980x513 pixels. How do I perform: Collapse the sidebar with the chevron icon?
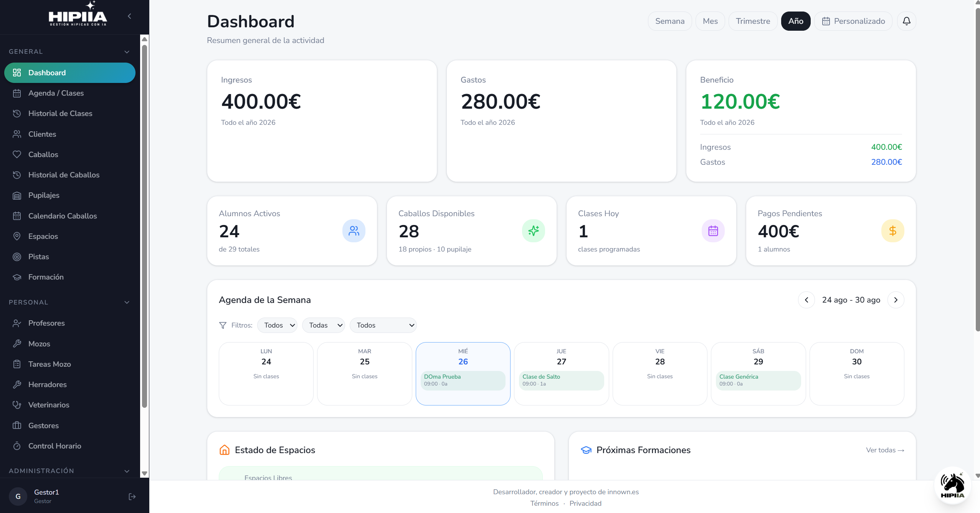129,16
